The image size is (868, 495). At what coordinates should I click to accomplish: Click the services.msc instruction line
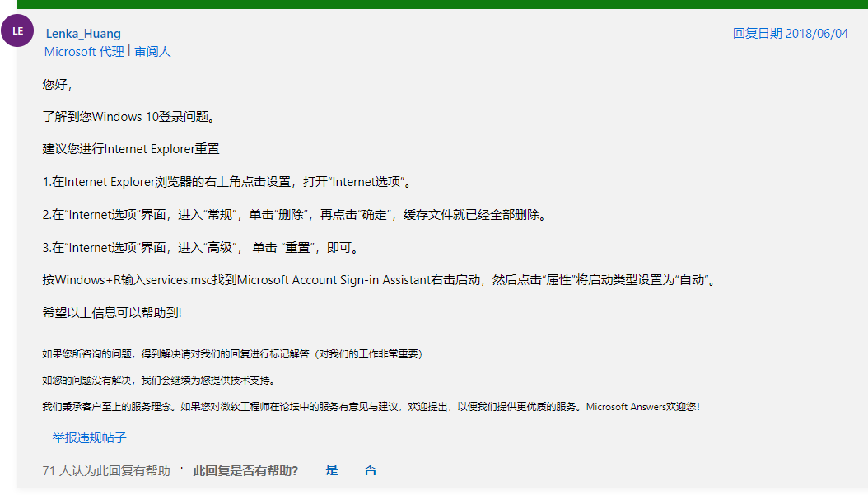point(380,280)
